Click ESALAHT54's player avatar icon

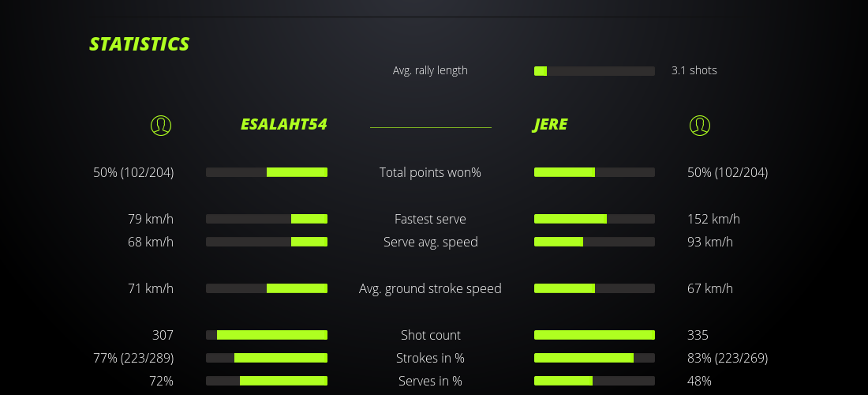(161, 125)
